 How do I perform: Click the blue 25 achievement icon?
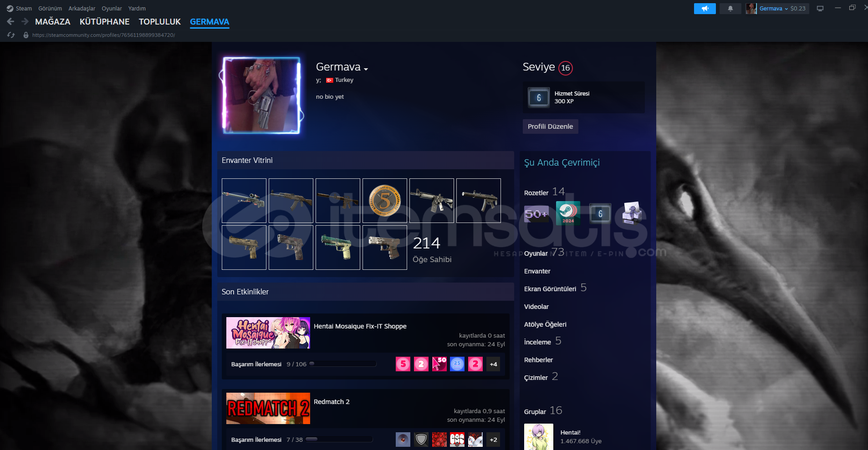pos(457,364)
